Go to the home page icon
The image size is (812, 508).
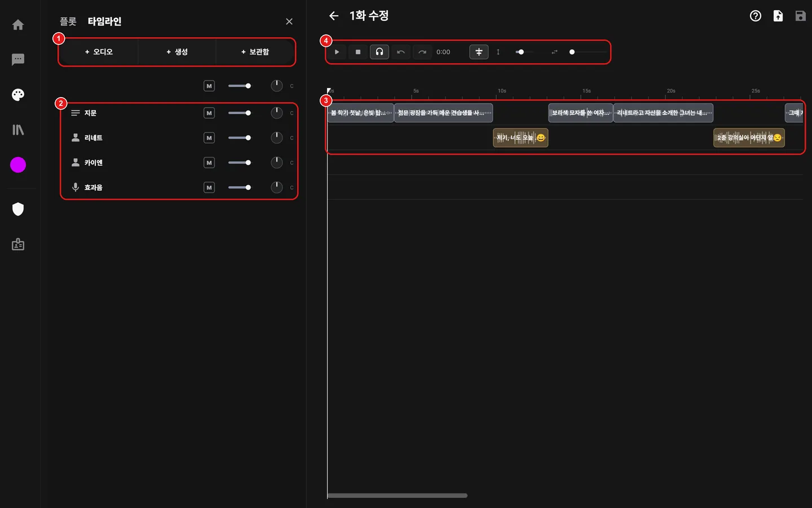[18, 25]
